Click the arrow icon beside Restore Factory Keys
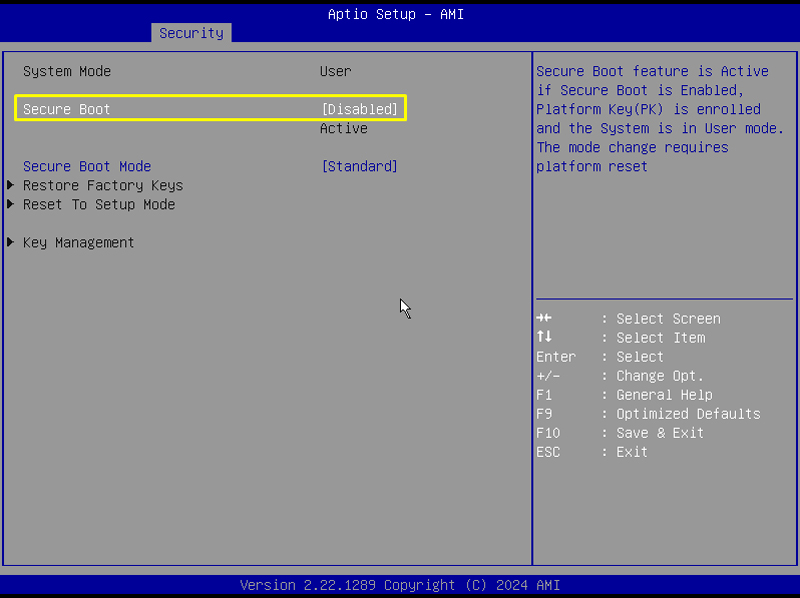 click(10, 185)
